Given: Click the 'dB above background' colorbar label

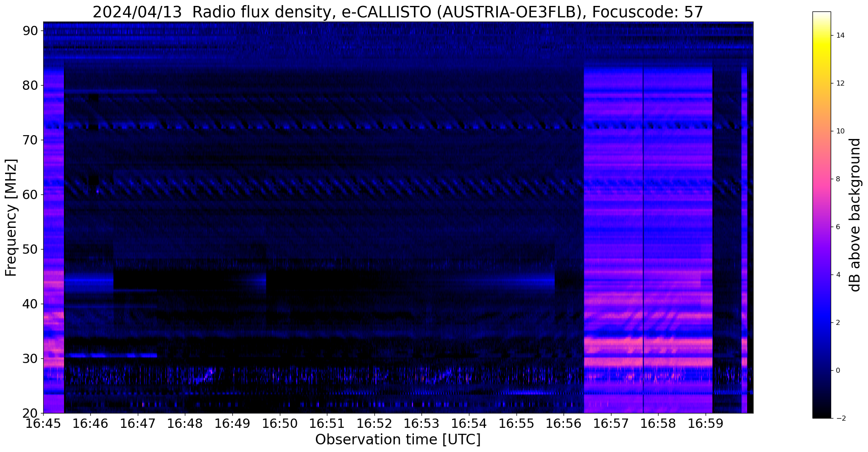Looking at the screenshot, I should [855, 215].
